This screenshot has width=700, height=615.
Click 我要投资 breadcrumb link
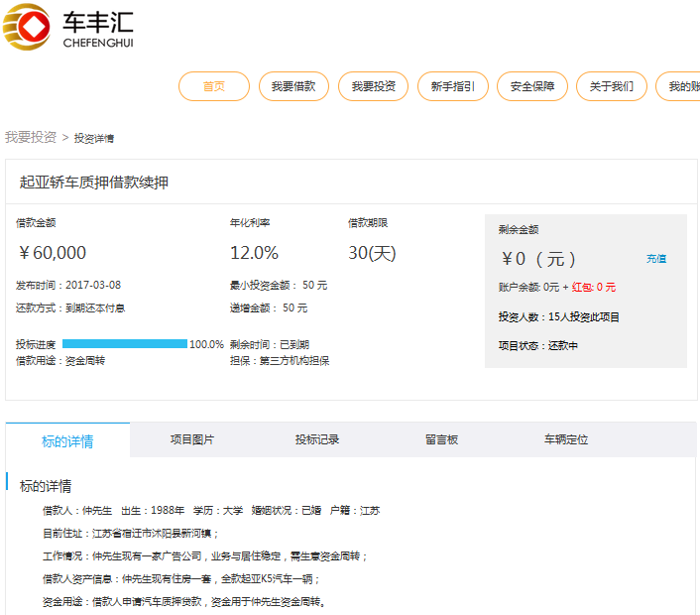point(31,137)
